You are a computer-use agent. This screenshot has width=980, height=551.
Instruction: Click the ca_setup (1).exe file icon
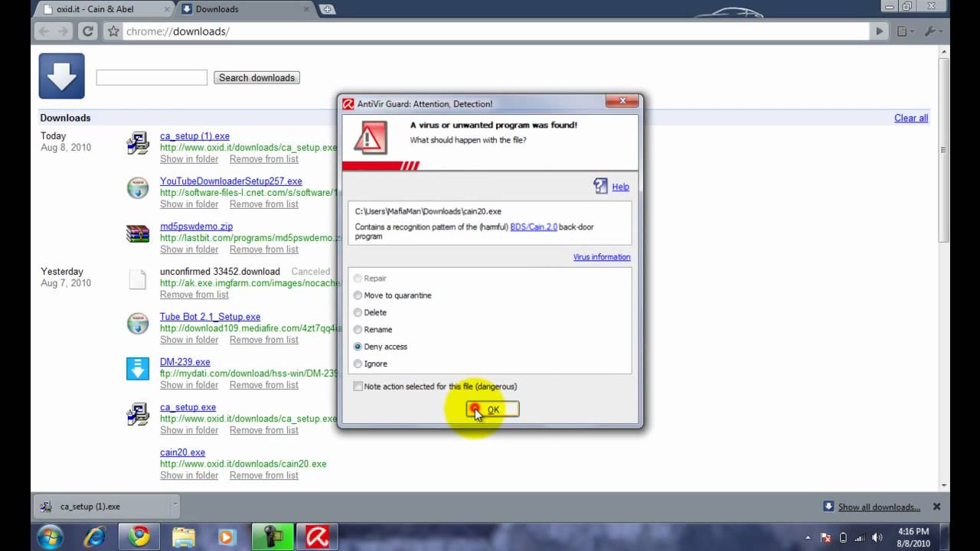[x=138, y=143]
